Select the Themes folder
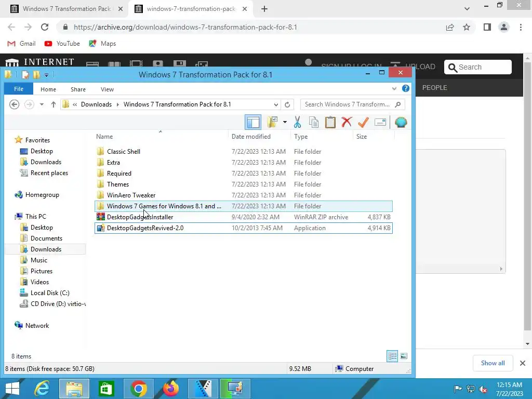Viewport: 532px width, 399px height. [244, 184]
